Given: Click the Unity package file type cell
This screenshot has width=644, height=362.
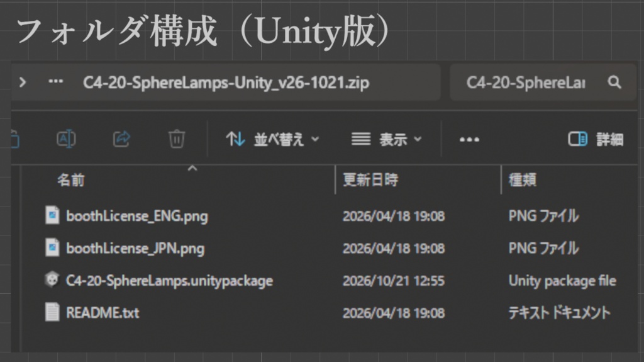Looking at the screenshot, I should tap(562, 281).
